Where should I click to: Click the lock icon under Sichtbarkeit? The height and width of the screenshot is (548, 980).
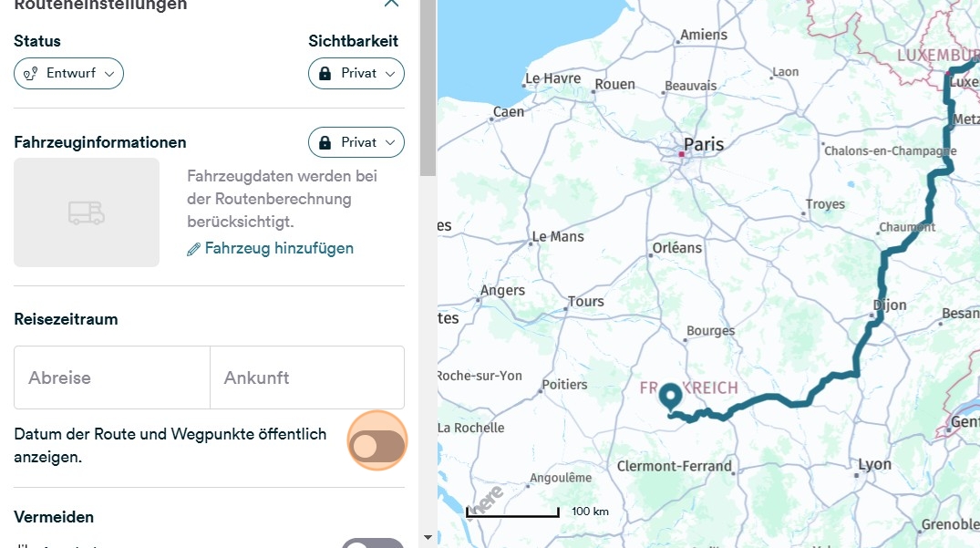coord(325,74)
